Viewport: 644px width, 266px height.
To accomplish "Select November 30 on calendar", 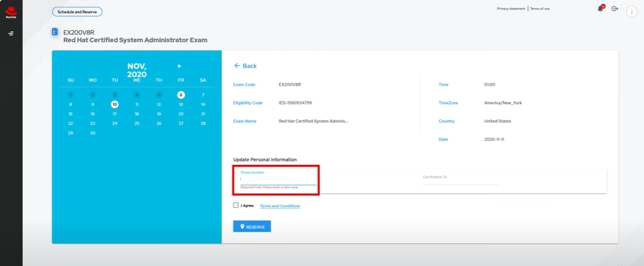I will coord(93,133).
